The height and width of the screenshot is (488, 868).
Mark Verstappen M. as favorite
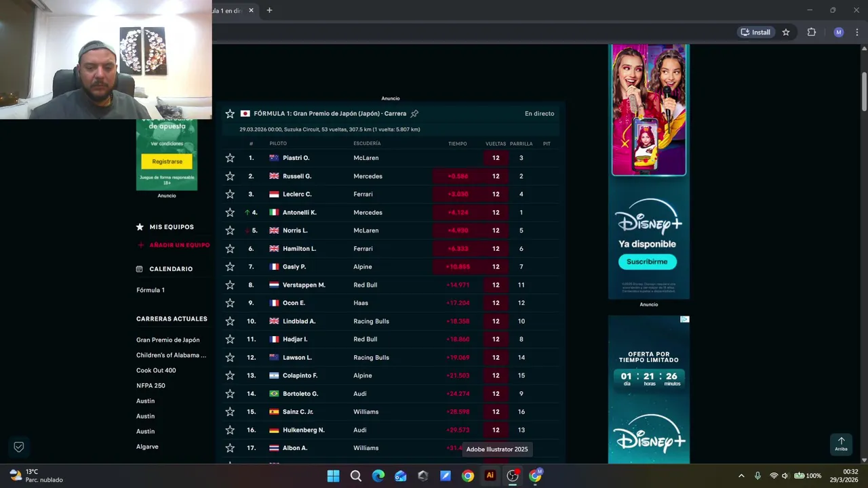point(230,285)
